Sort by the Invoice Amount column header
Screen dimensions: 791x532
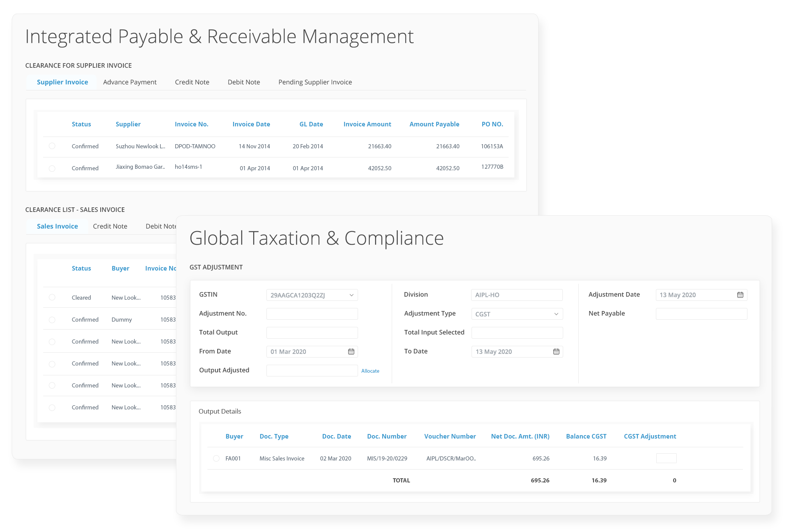click(367, 124)
